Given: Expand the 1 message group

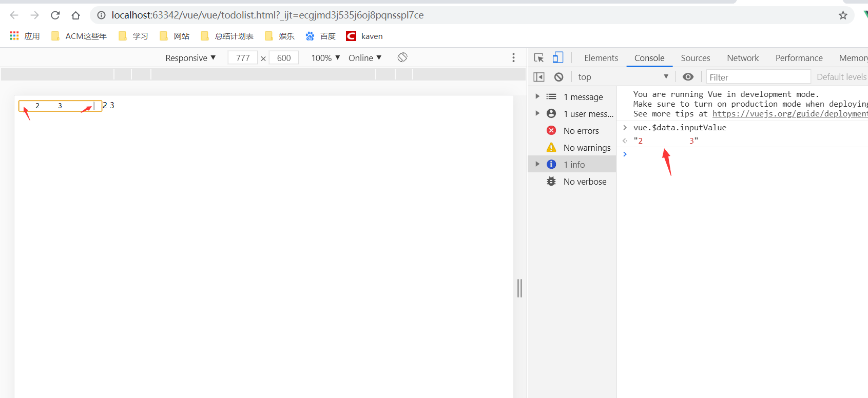Looking at the screenshot, I should (537, 96).
